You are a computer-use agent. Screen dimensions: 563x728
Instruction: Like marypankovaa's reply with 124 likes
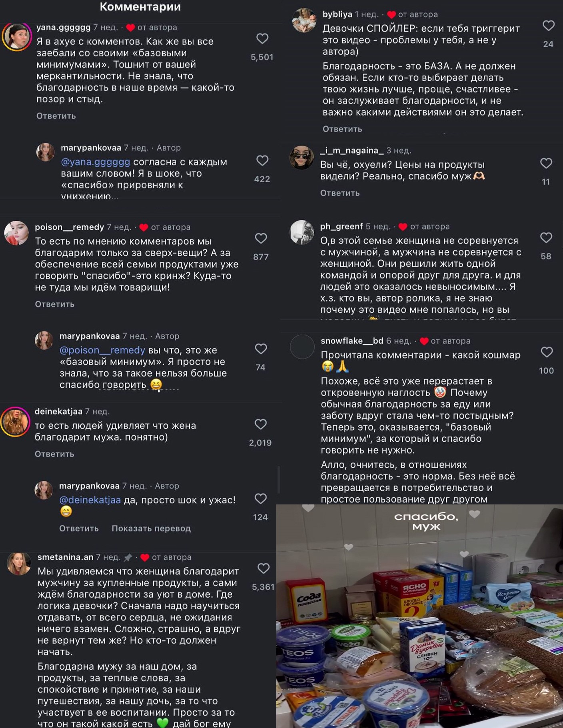(261, 499)
